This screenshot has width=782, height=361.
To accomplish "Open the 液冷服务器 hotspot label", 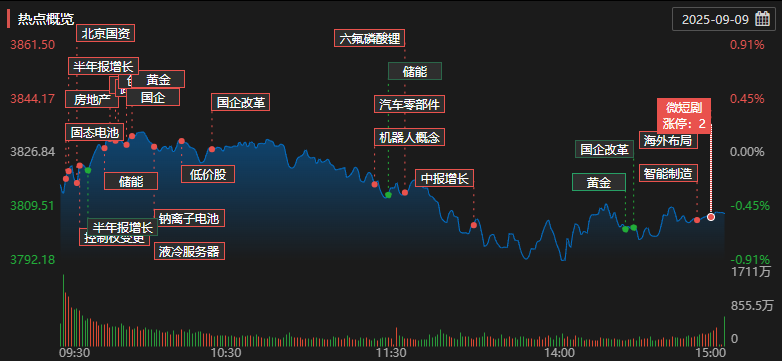I will (189, 251).
